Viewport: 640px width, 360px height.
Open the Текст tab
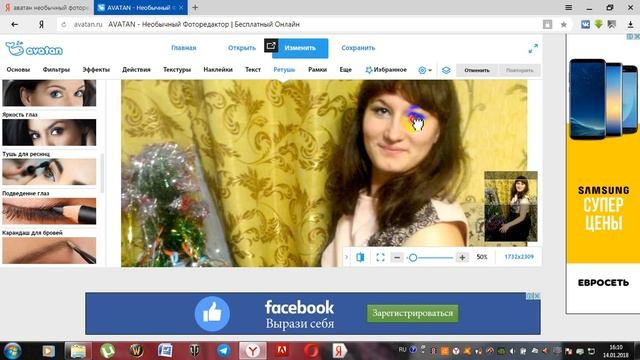[x=253, y=70]
